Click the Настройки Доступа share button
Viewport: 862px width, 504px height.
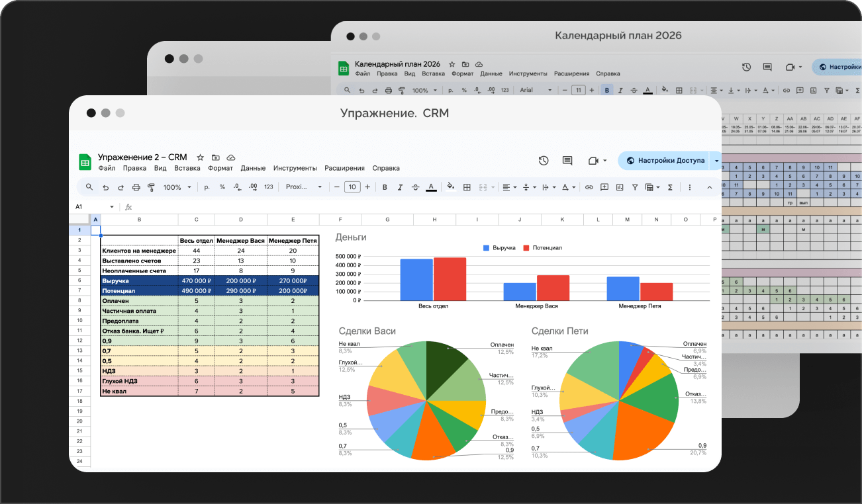pos(664,161)
